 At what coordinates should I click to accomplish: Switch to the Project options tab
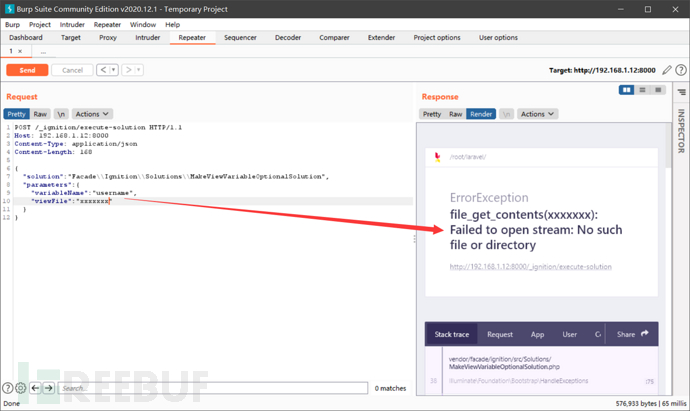[437, 37]
